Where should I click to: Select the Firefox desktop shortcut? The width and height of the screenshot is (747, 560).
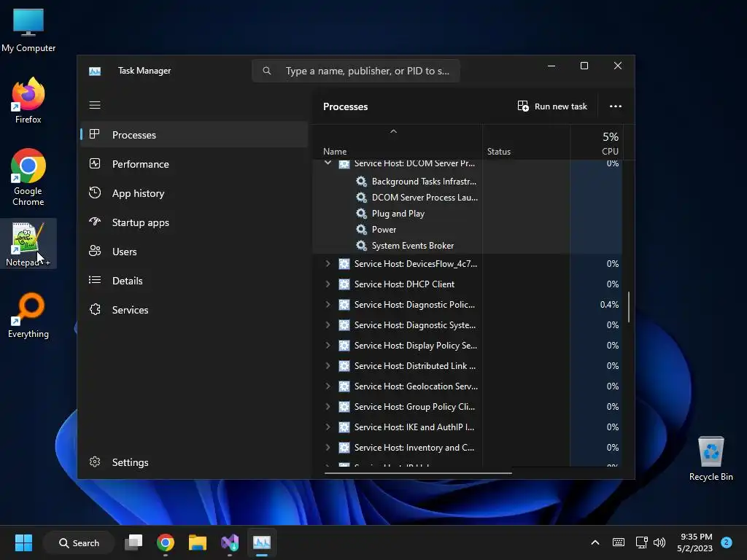click(x=28, y=101)
